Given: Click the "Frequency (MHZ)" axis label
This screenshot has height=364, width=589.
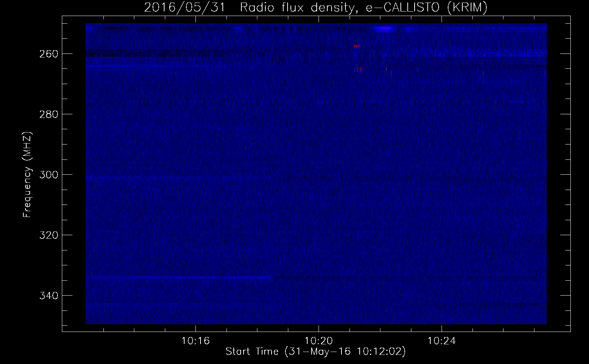Looking at the screenshot, I should point(27,174).
